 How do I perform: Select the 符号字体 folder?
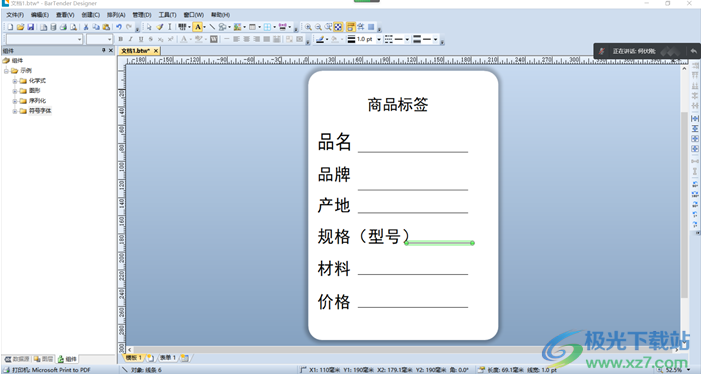pos(40,111)
